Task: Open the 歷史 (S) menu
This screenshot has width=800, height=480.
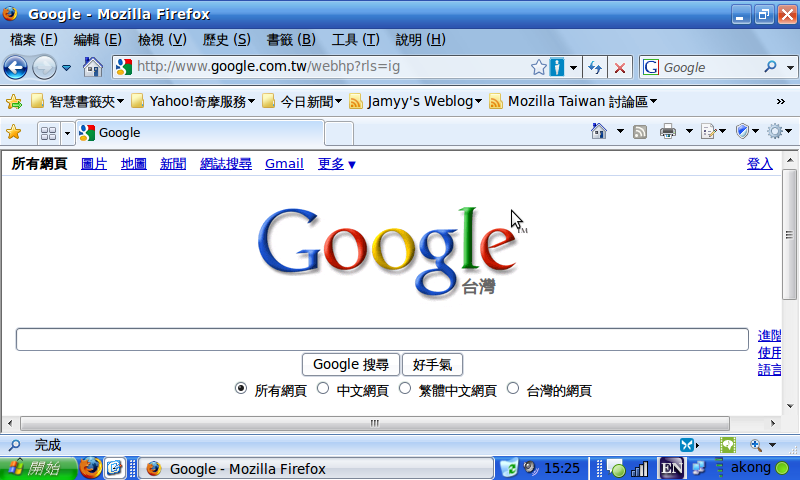Action: pyautogui.click(x=227, y=40)
